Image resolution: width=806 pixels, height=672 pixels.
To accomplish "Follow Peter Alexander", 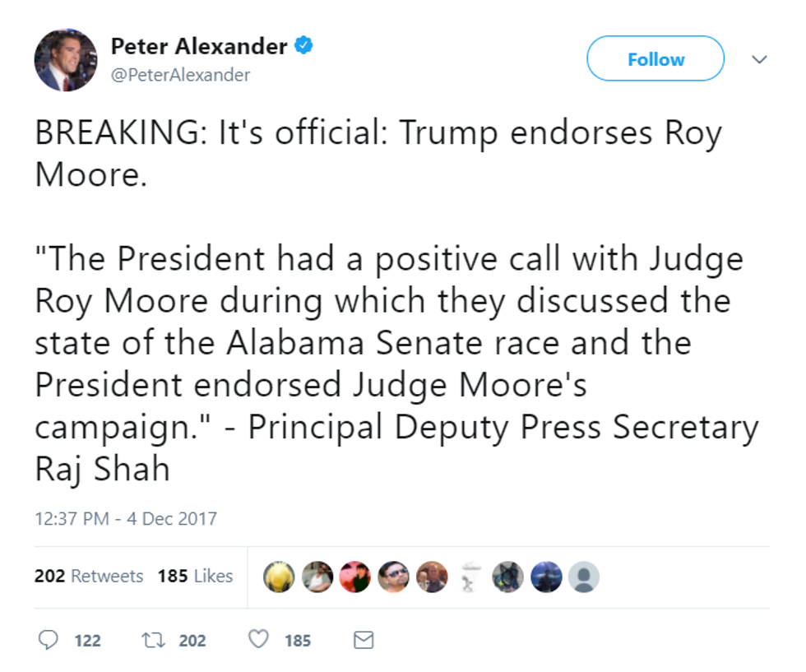I will pos(655,58).
